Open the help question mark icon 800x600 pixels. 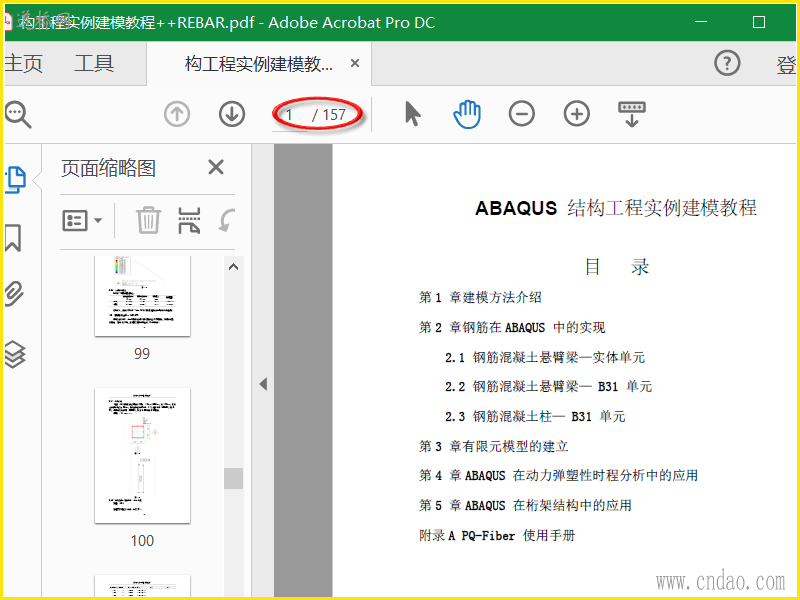727,63
